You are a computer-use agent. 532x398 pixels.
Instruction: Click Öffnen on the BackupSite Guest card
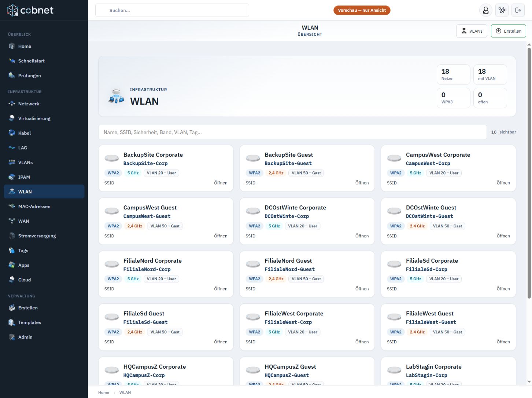tap(362, 183)
